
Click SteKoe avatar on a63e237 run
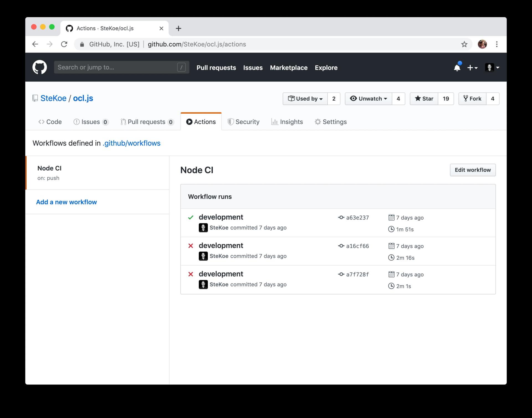click(x=203, y=228)
